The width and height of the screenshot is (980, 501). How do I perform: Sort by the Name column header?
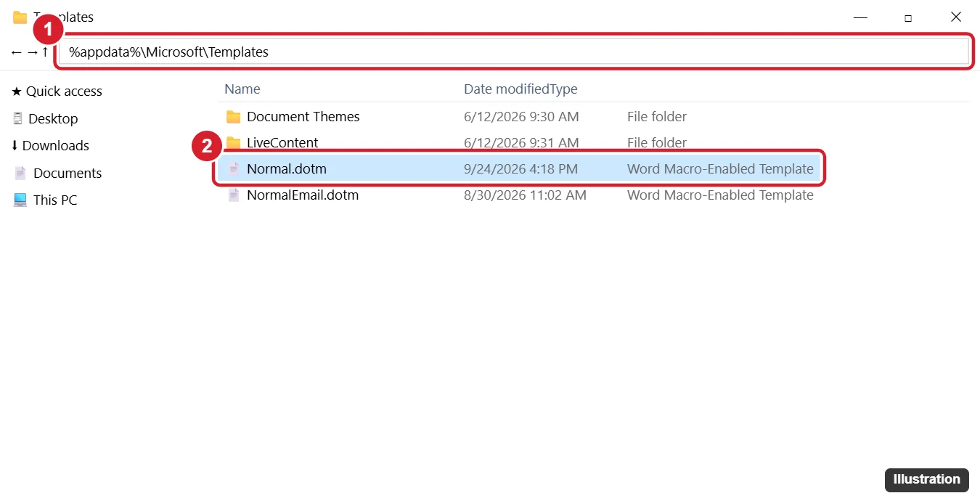point(242,89)
